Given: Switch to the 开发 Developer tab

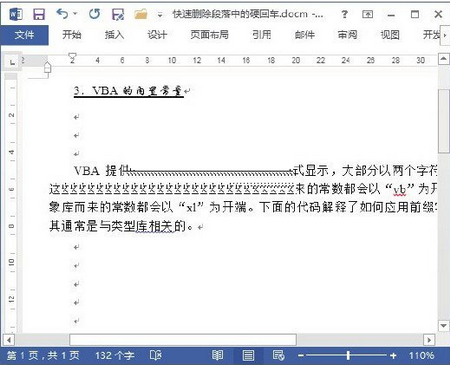Looking at the screenshot, I should (x=431, y=35).
